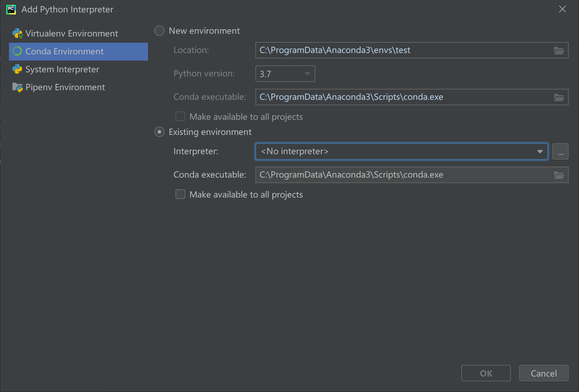
Task: Expand the No interpreter dropdown list
Action: coord(540,151)
